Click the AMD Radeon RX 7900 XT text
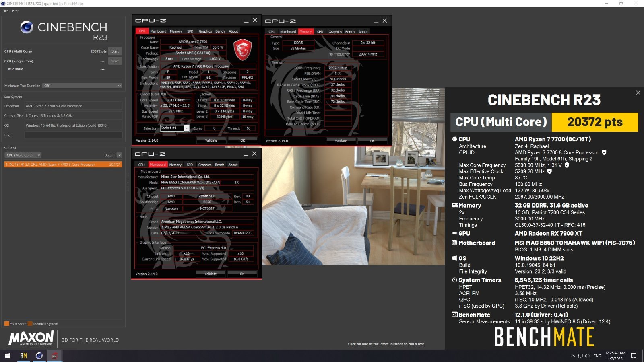Viewport: 644px width, 362px height. (x=549, y=234)
